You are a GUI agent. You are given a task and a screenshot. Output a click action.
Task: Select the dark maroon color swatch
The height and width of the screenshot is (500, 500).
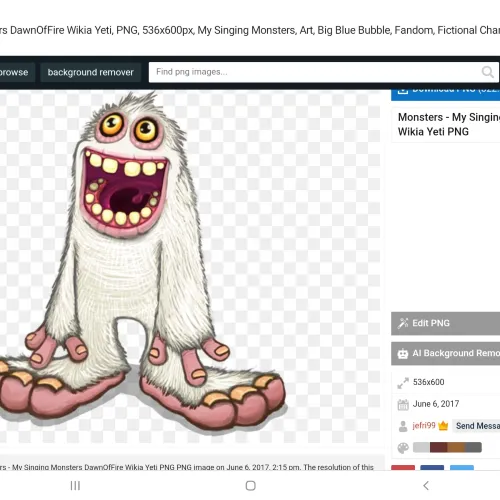[438, 447]
